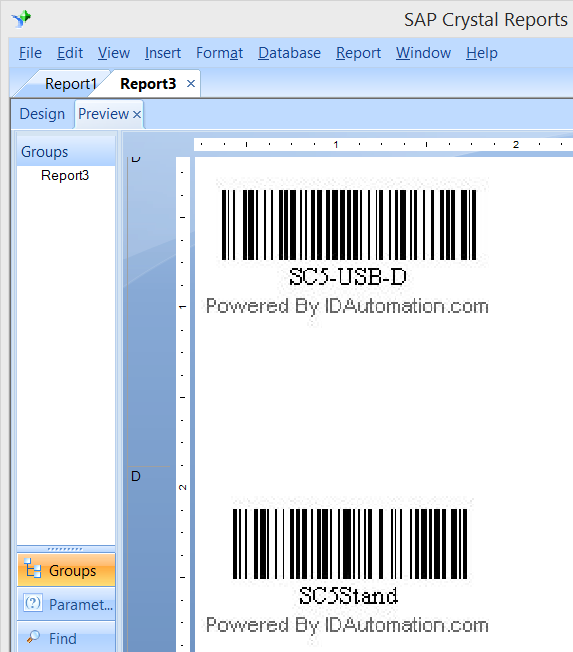Image resolution: width=573 pixels, height=652 pixels.
Task: Open the Report menu
Action: [x=358, y=53]
